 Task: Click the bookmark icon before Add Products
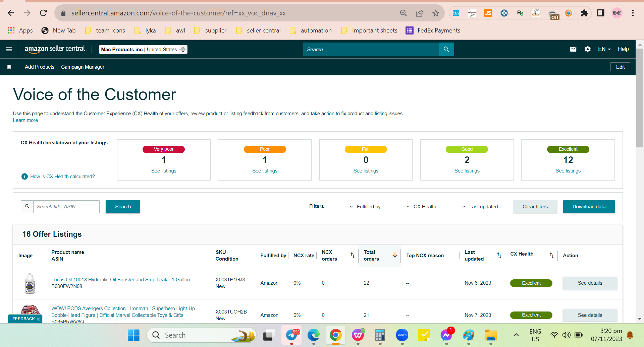point(9,67)
